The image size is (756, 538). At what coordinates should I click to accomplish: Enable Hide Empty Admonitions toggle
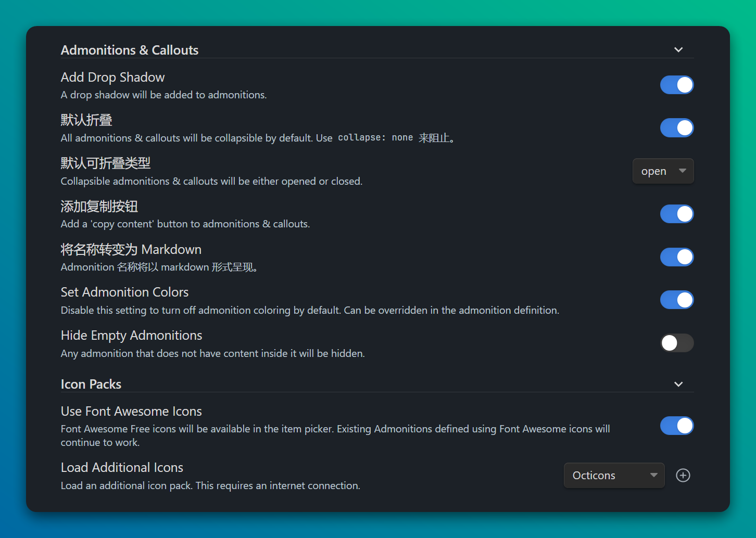tap(677, 343)
